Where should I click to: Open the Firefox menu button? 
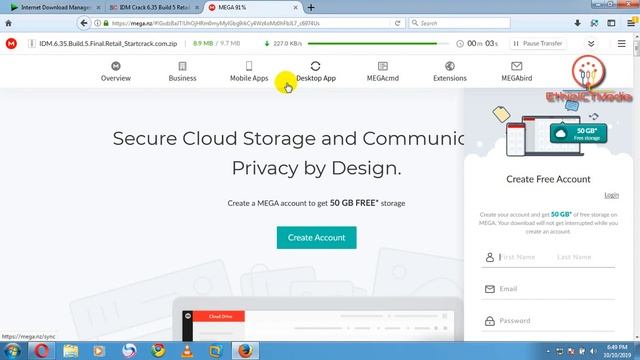pyautogui.click(x=631, y=23)
